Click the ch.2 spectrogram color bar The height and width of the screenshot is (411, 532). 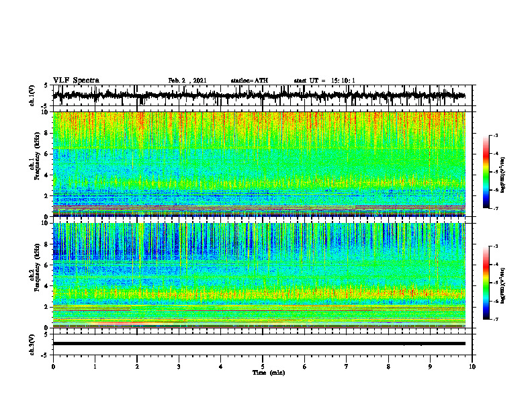point(486,283)
